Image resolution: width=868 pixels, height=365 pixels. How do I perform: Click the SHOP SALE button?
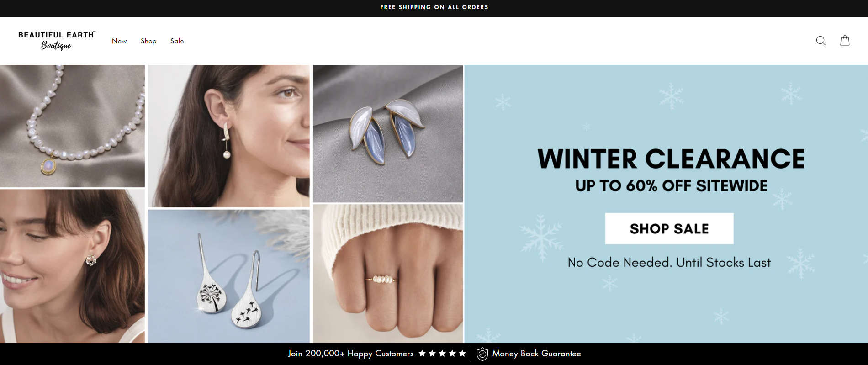coord(669,228)
